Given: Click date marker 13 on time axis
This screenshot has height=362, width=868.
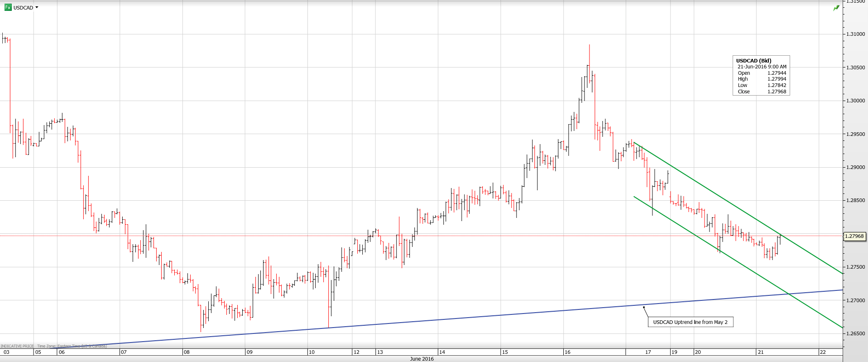Looking at the screenshot, I should (380, 352).
